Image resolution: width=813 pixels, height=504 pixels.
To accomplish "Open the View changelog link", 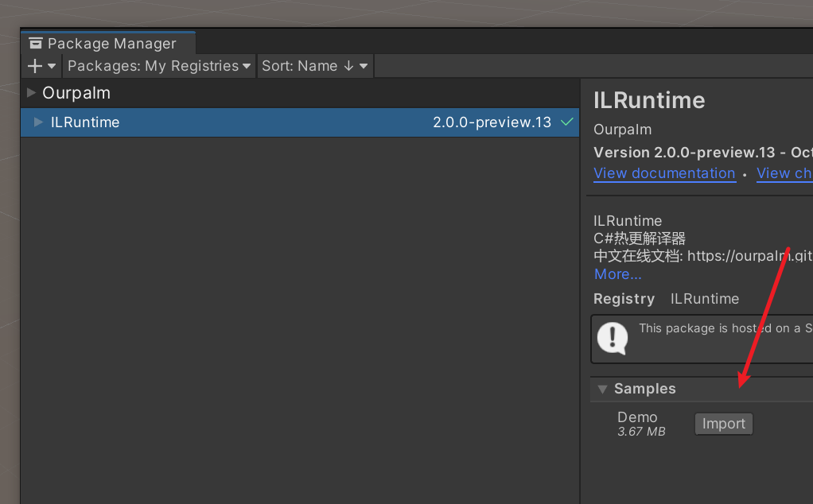I will pos(784,173).
